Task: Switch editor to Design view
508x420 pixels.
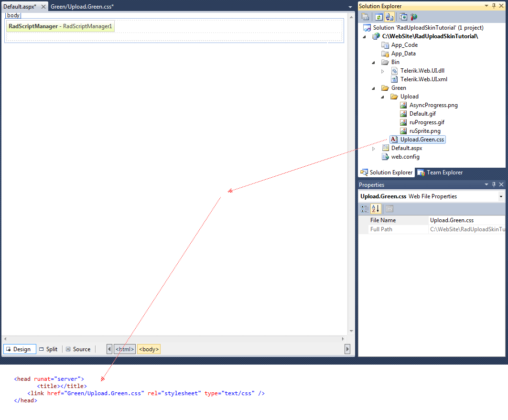Action: (x=20, y=349)
